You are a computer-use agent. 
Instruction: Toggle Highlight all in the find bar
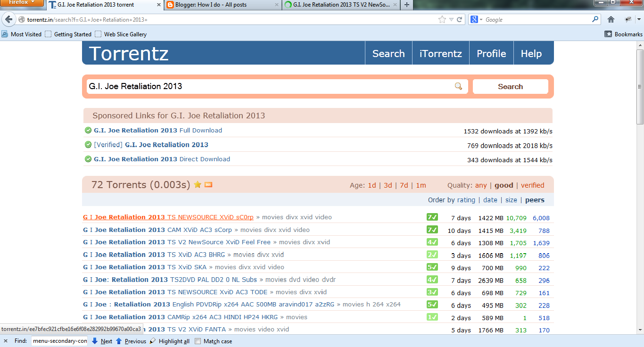point(170,341)
